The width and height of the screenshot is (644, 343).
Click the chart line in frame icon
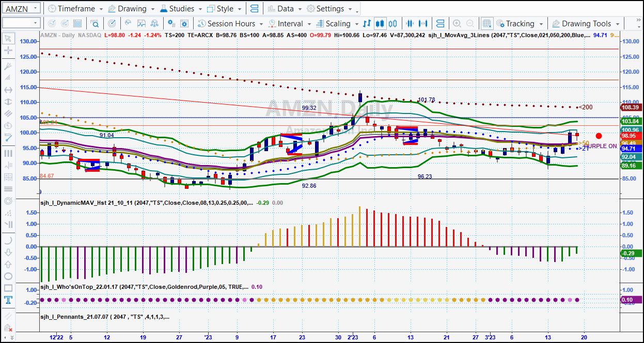click(141, 24)
